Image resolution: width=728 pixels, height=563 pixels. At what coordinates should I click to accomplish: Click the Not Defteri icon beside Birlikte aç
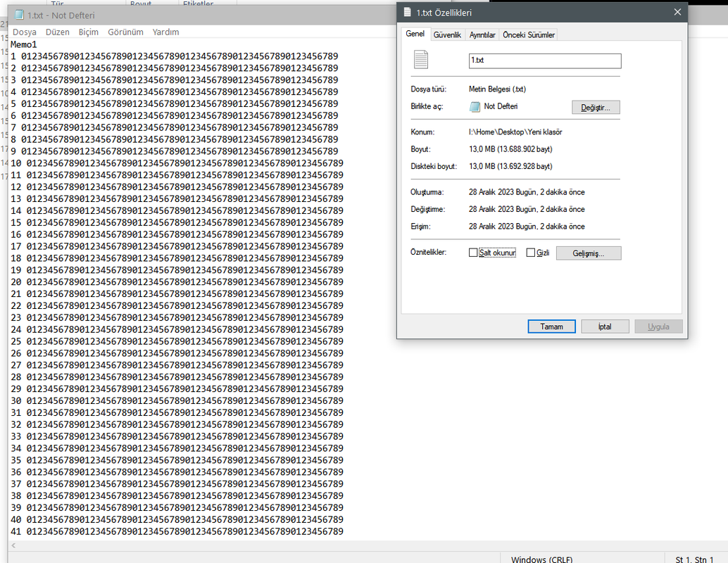(x=475, y=107)
